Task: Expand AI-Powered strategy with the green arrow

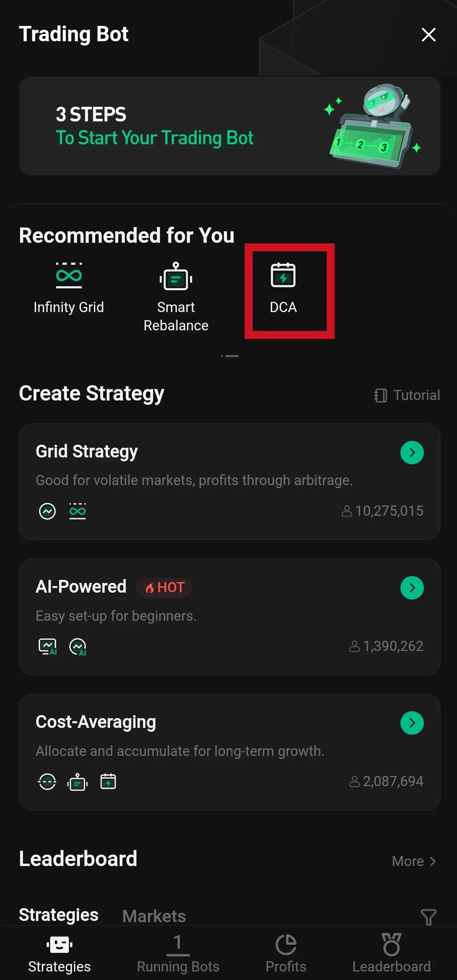Action: point(412,588)
